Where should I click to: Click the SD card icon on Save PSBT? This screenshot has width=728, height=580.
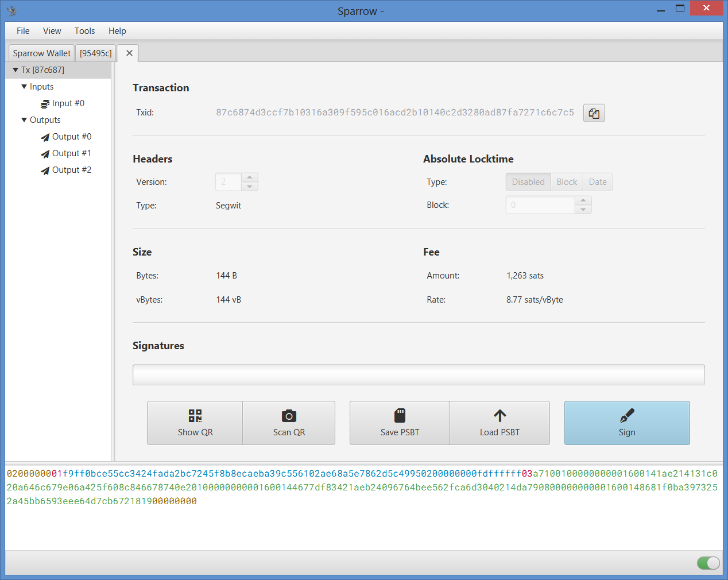tap(400, 415)
